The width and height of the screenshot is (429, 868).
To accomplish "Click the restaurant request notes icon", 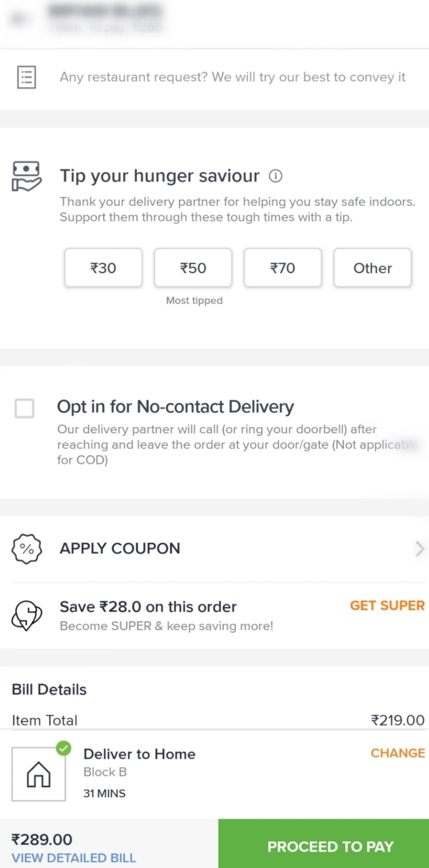I will pos(27,77).
